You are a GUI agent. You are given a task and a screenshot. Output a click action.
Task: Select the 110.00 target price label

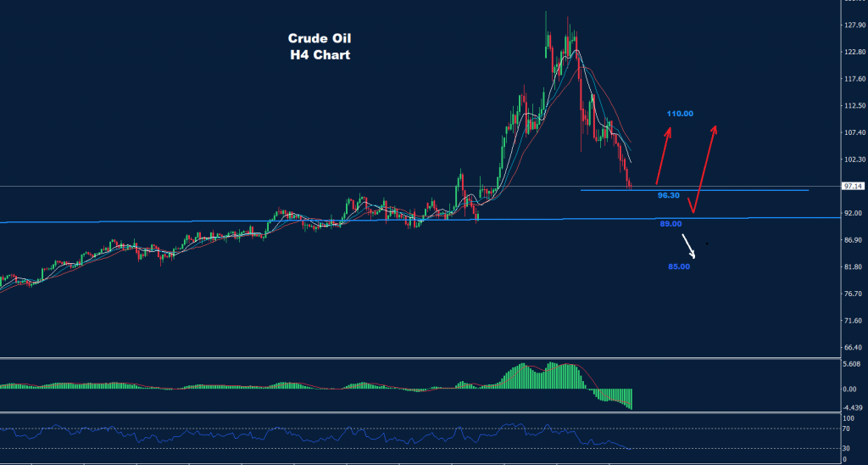(x=680, y=114)
